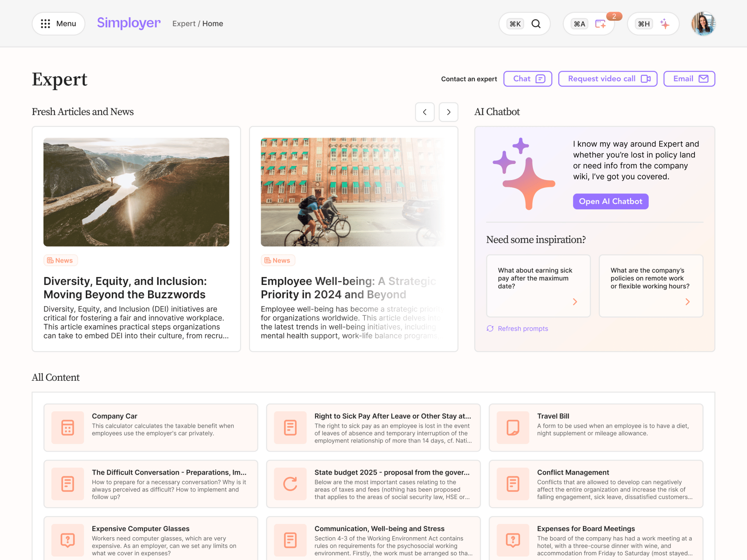This screenshot has height=560, width=747.
Task: Click the Expensive Computer Glasses question icon
Action: click(x=68, y=540)
